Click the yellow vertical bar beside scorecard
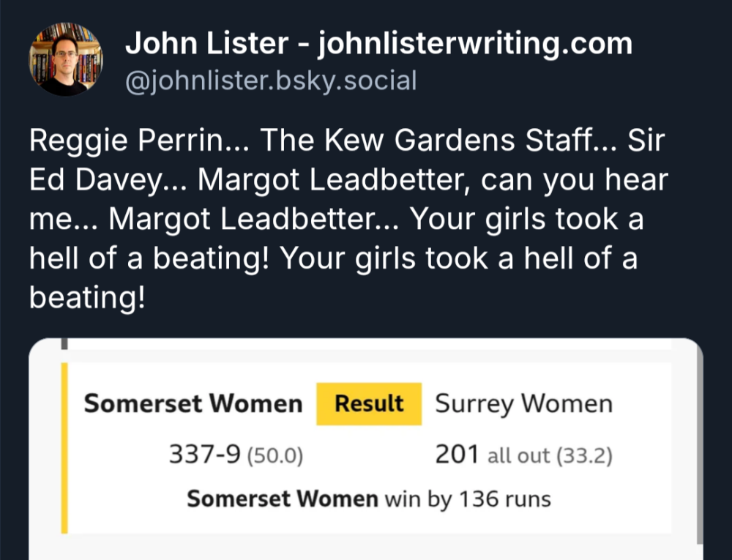This screenshot has height=560, width=732. [64, 448]
